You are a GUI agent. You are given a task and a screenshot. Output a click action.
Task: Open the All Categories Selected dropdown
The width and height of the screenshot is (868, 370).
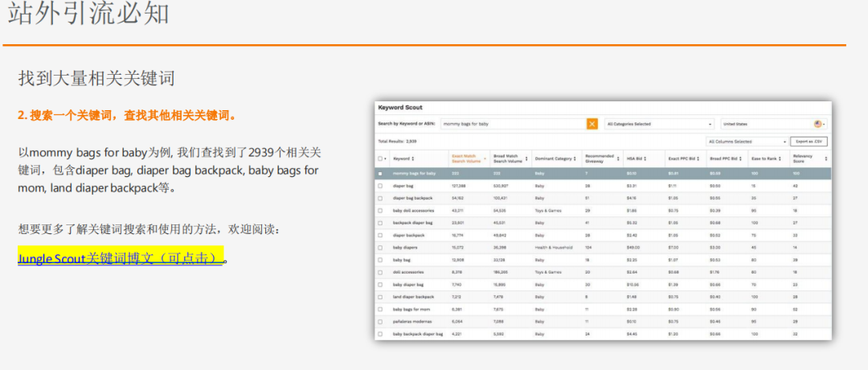tap(659, 124)
